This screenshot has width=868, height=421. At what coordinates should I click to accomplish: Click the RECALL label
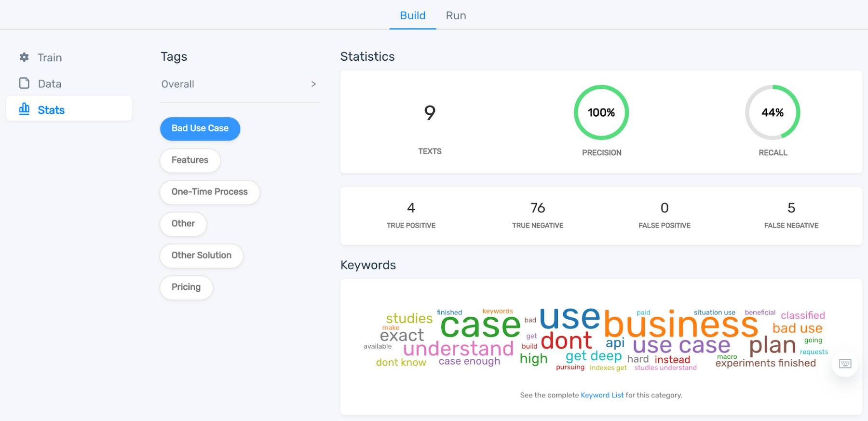[x=773, y=153]
